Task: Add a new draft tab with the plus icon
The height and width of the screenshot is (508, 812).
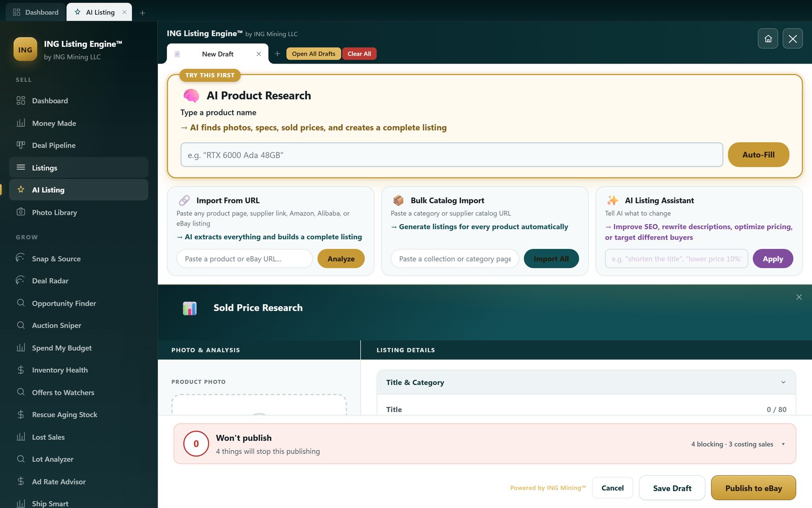Action: [277, 54]
